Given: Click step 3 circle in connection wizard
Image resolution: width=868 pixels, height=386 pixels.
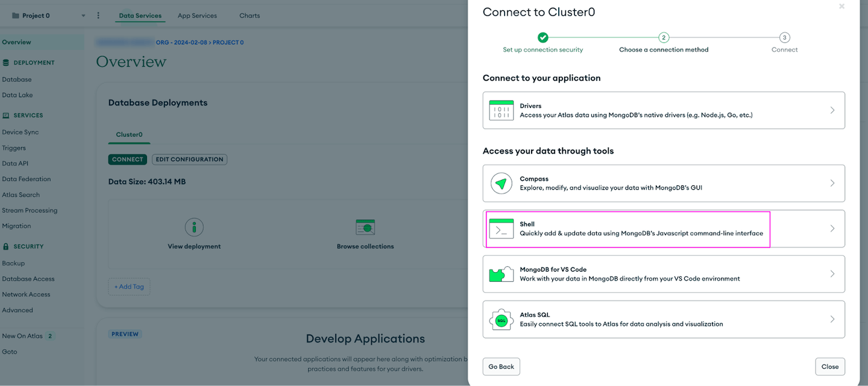Looking at the screenshot, I should click(x=784, y=37).
